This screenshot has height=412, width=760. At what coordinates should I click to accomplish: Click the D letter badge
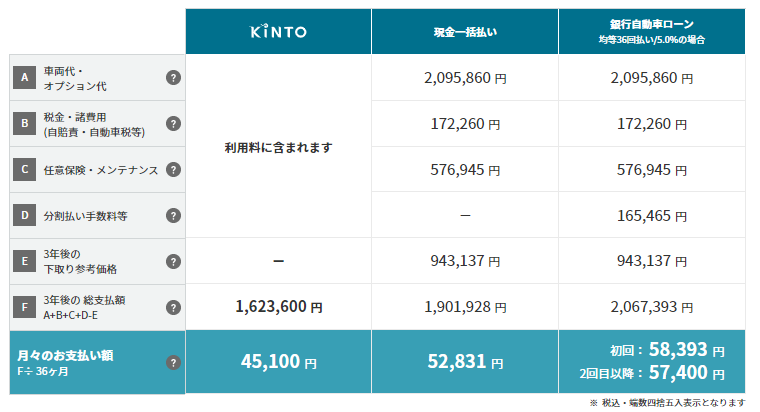pos(24,216)
